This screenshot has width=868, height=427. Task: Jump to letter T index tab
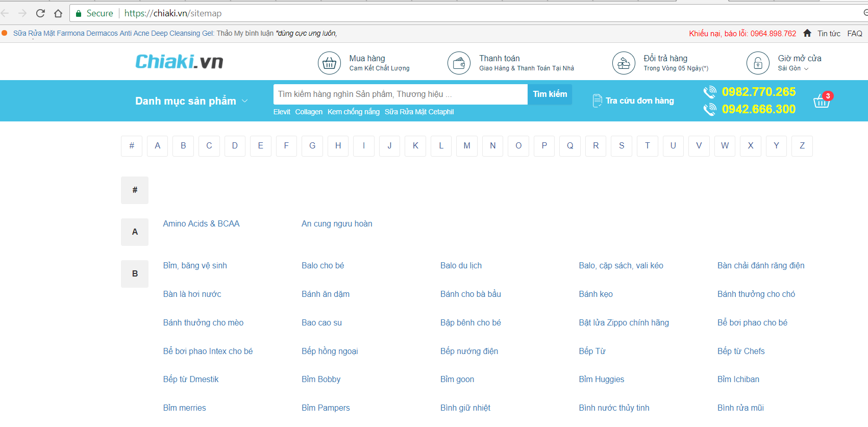[x=648, y=146]
